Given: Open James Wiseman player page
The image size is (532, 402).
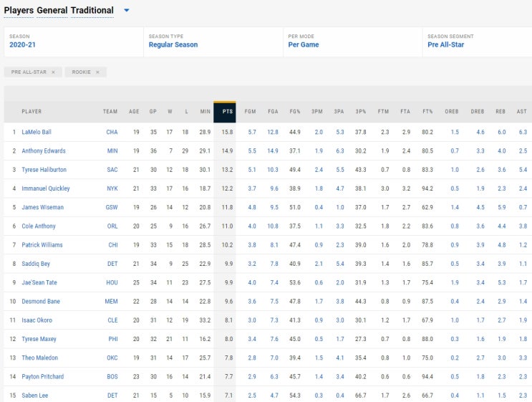Looking at the screenshot, I should (x=42, y=207).
